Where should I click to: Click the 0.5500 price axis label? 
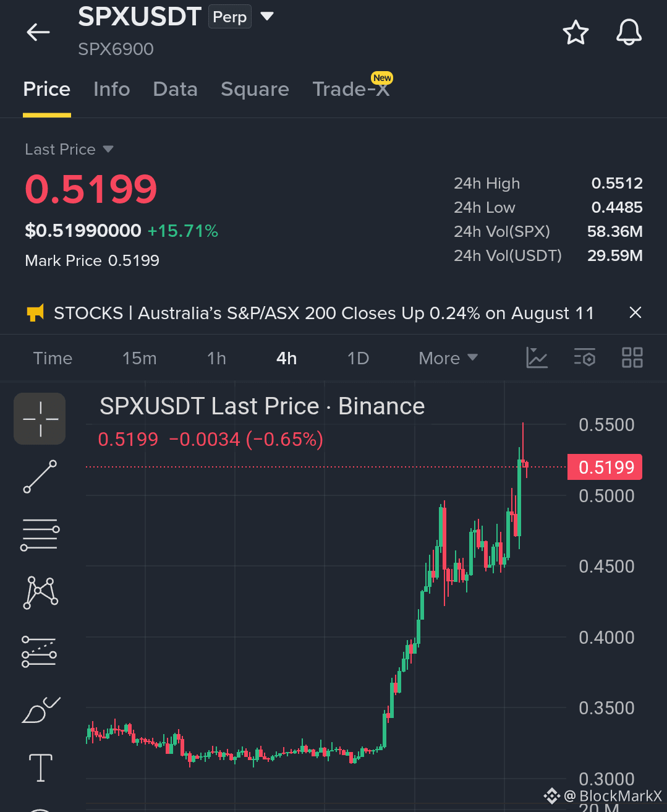pyautogui.click(x=606, y=425)
